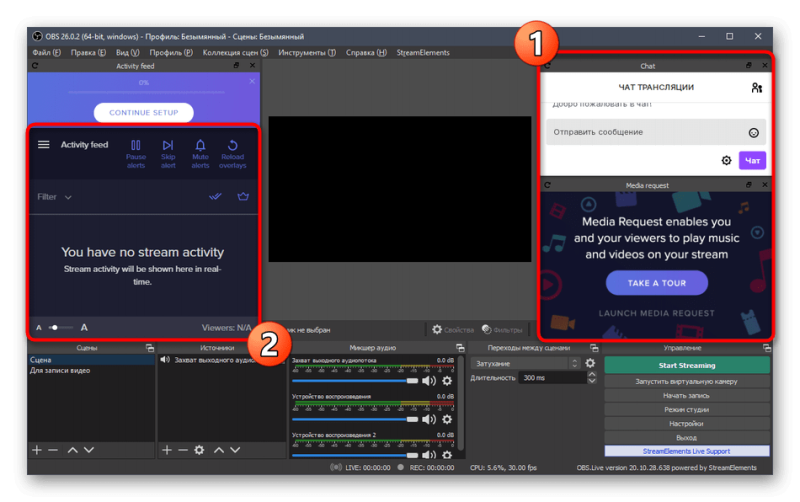This screenshot has height=502, width=800.
Task: Expand the Filter dropdown in Activity feed
Action: 54,197
